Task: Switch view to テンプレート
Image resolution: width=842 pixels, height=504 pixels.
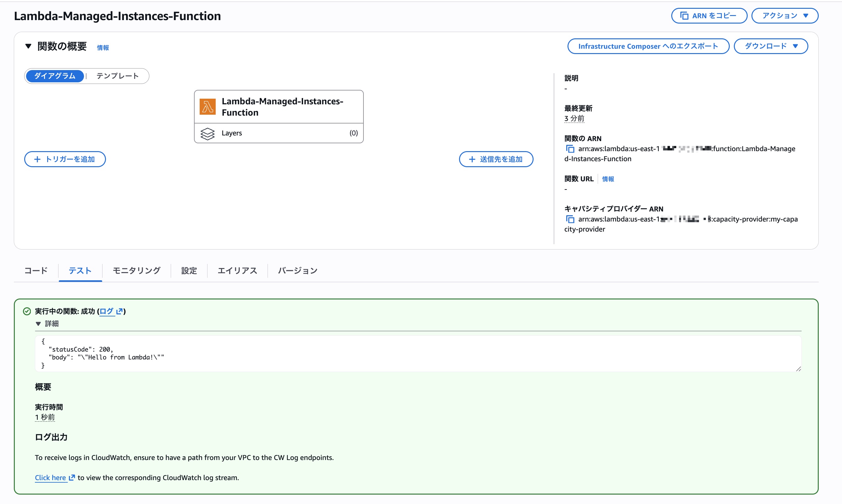Action: tap(117, 76)
